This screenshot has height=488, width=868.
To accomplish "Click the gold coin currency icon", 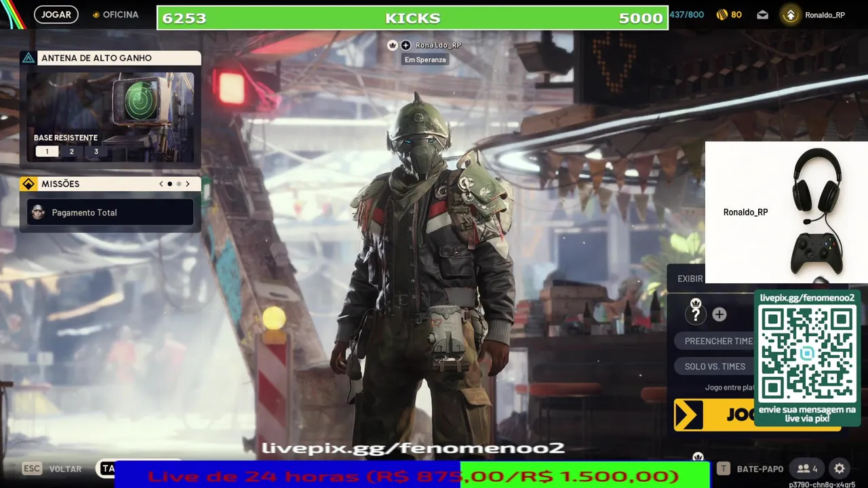I will [x=722, y=14].
